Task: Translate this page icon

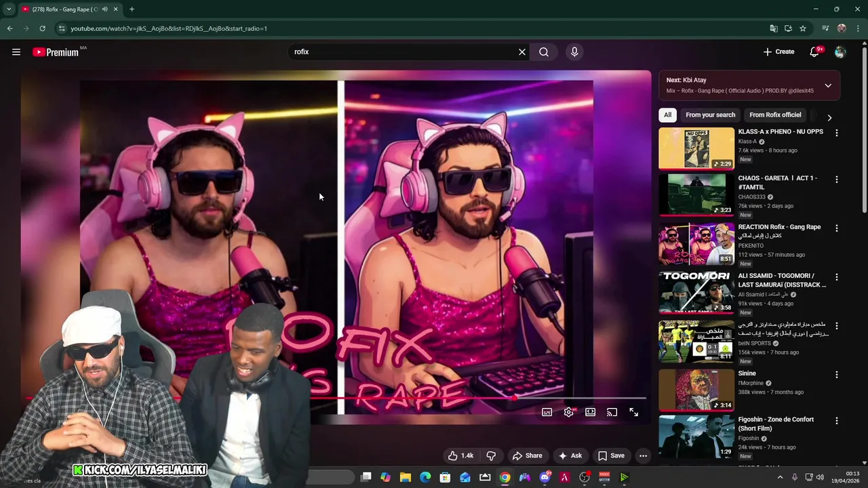Action: 774,28
